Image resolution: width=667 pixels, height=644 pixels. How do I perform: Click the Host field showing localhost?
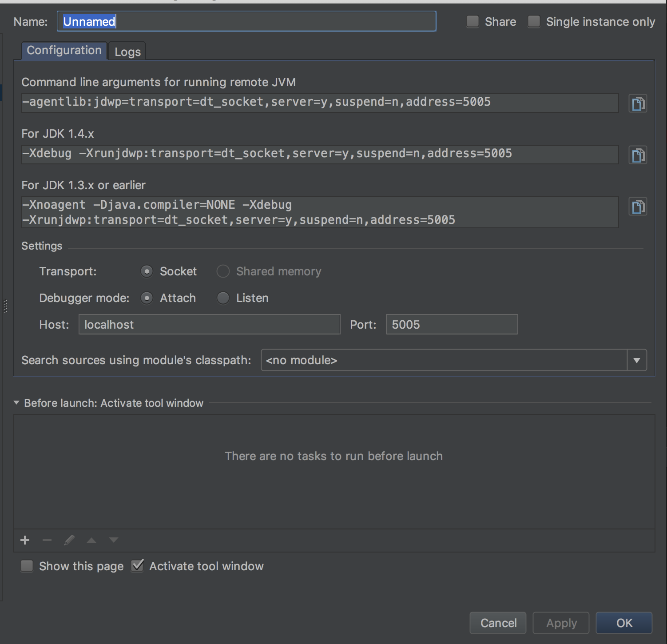coord(209,325)
